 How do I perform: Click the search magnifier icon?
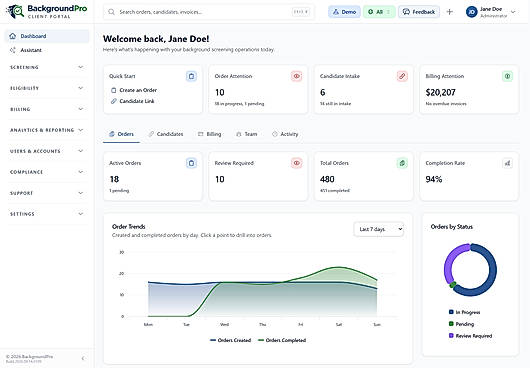click(111, 12)
